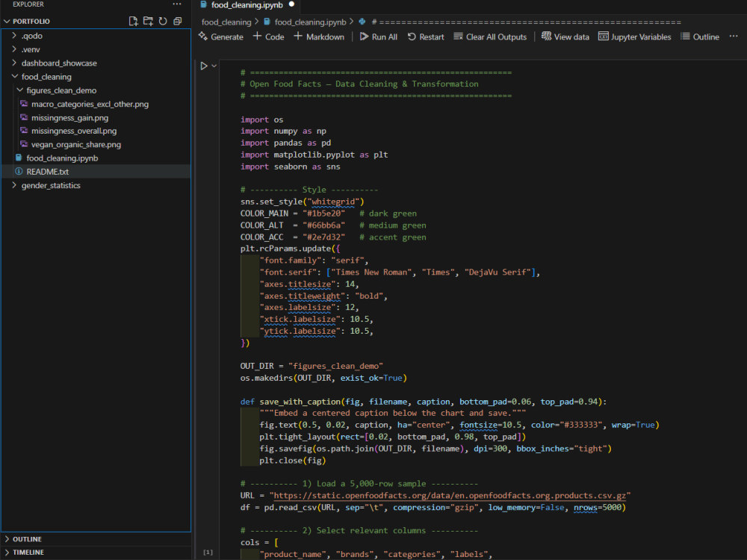Open Explorer views and more actions menu
Viewport: 747px width, 560px height.
[177, 4]
